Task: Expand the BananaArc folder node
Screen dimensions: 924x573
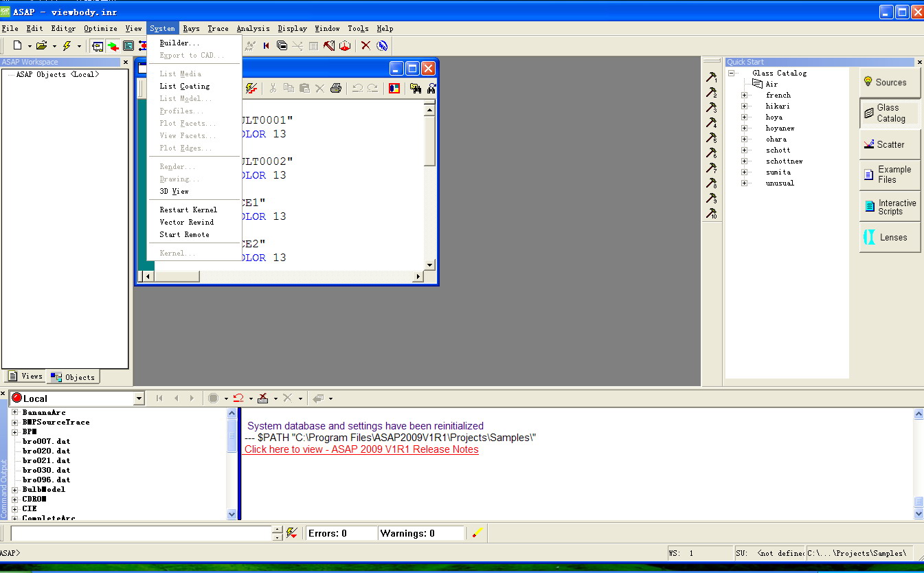Action: tap(15, 412)
